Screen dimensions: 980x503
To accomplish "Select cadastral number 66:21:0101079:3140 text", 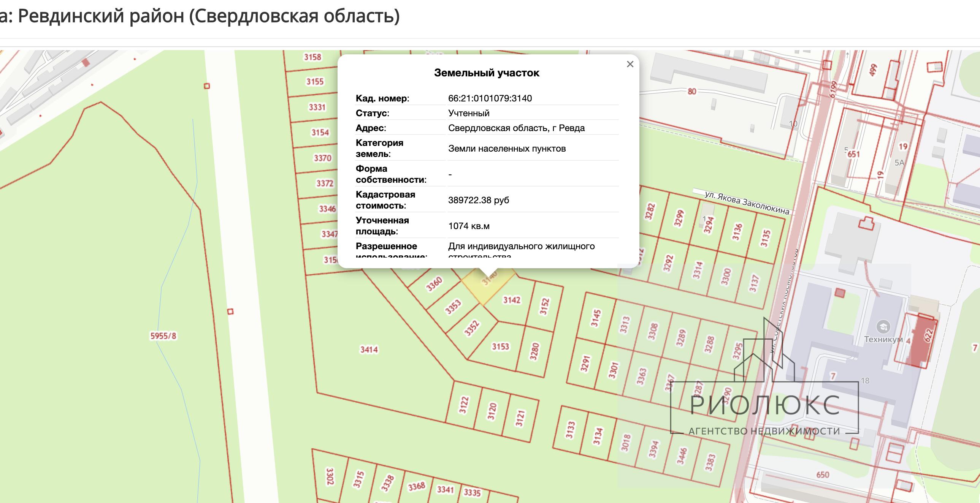I will [490, 98].
